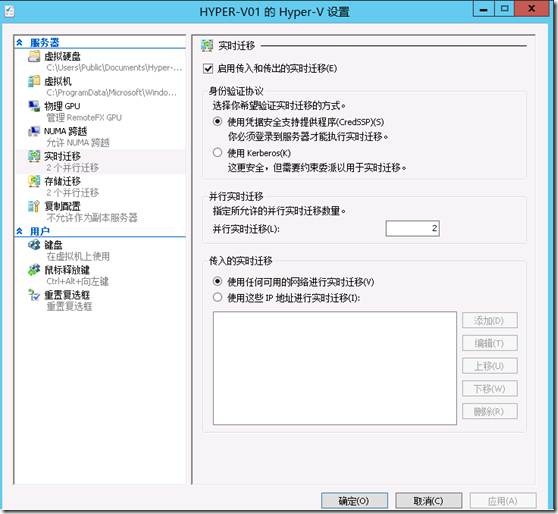
Task: Click the 应用(A) button
Action: (502, 501)
